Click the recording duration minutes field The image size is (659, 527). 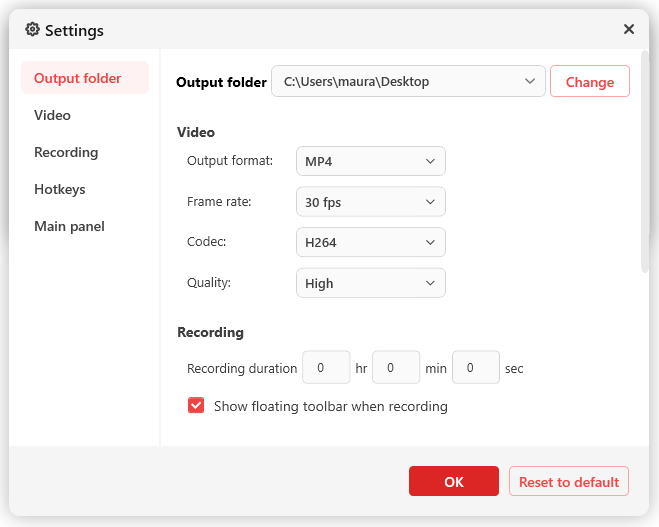(396, 367)
